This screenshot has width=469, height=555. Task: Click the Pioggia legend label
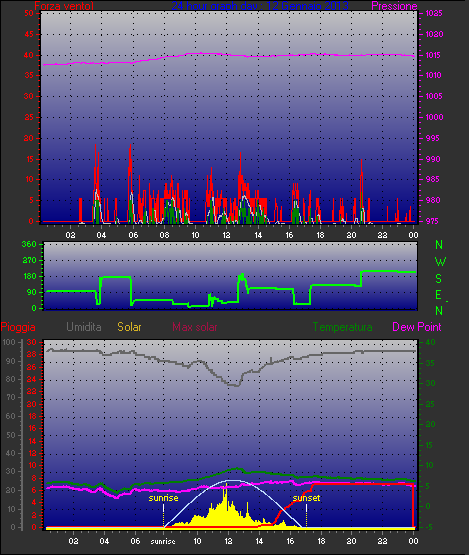[18, 327]
